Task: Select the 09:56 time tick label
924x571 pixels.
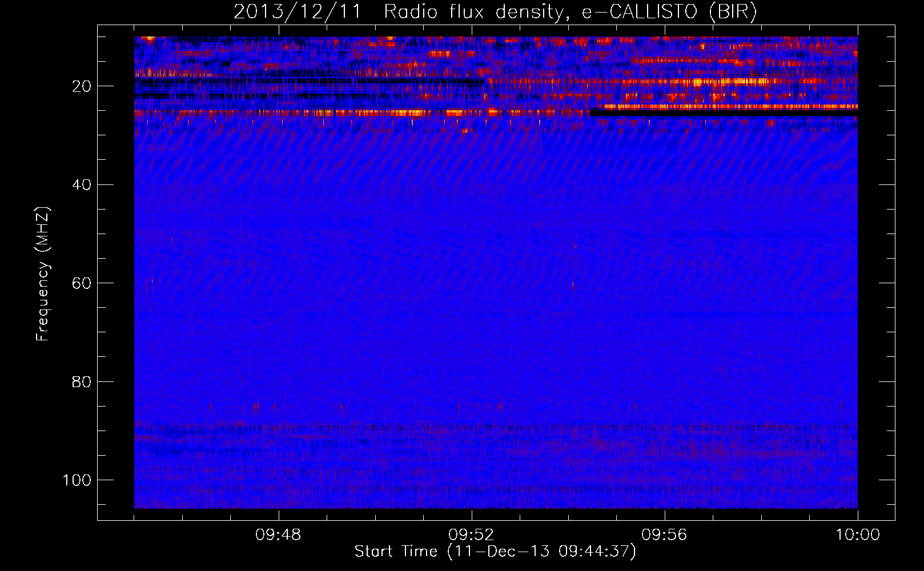Action: [x=664, y=535]
